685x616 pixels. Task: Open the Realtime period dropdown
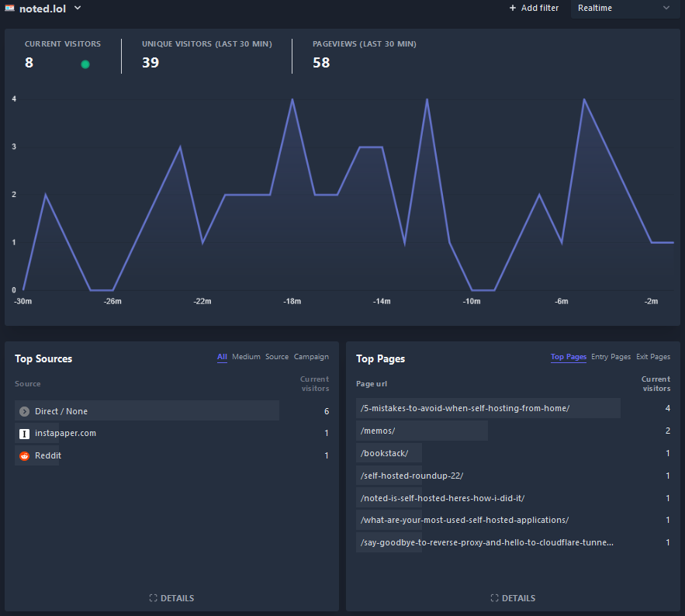point(624,8)
